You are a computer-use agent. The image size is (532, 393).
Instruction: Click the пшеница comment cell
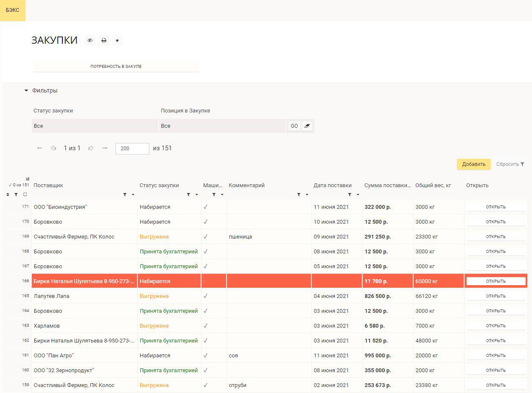pos(269,237)
